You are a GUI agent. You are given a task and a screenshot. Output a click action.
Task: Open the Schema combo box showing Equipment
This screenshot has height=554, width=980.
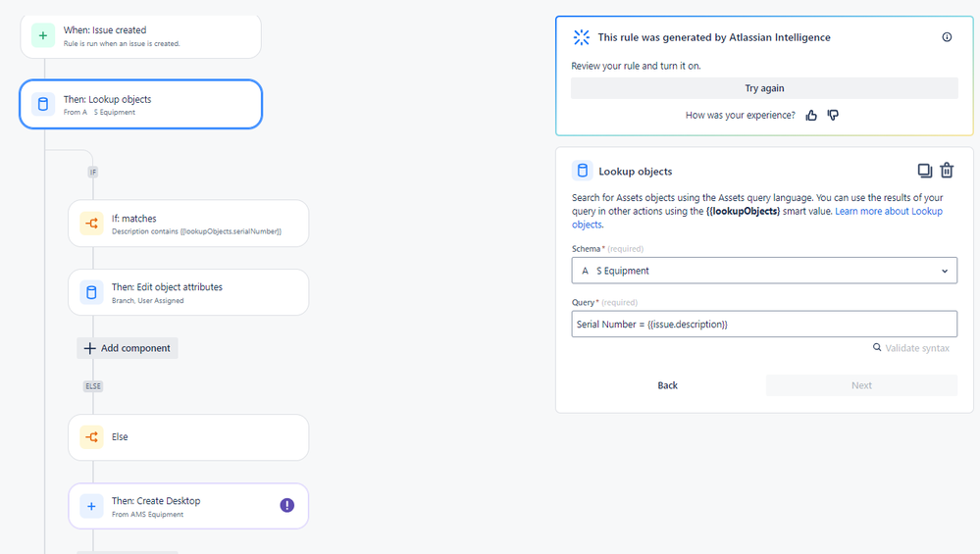pos(764,271)
